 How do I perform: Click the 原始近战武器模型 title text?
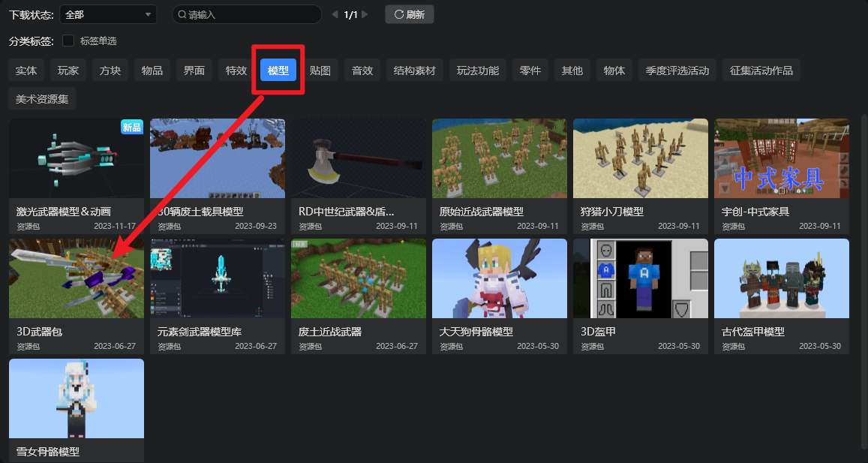(x=482, y=212)
